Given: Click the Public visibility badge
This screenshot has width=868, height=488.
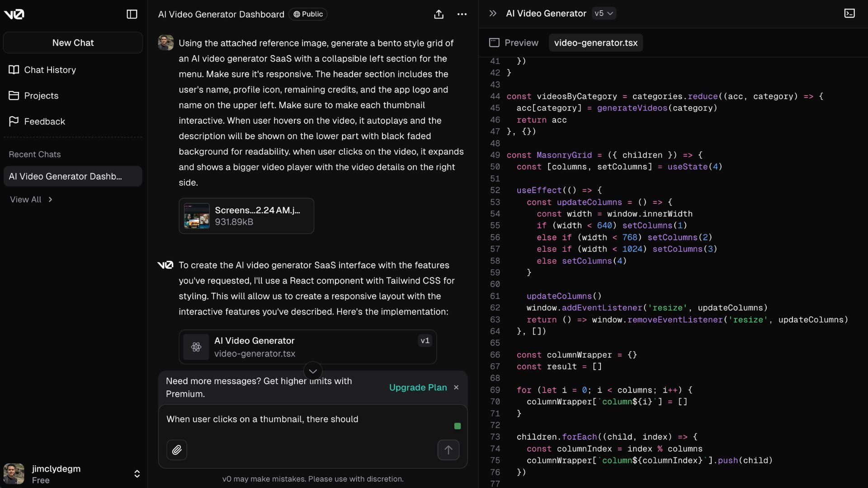Looking at the screenshot, I should click(308, 14).
